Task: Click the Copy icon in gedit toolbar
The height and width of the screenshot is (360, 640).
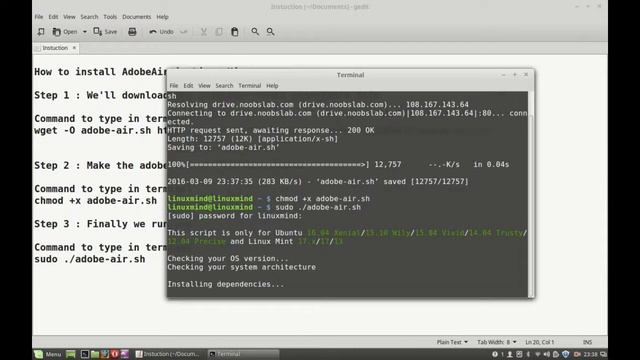Action: tap(219, 31)
